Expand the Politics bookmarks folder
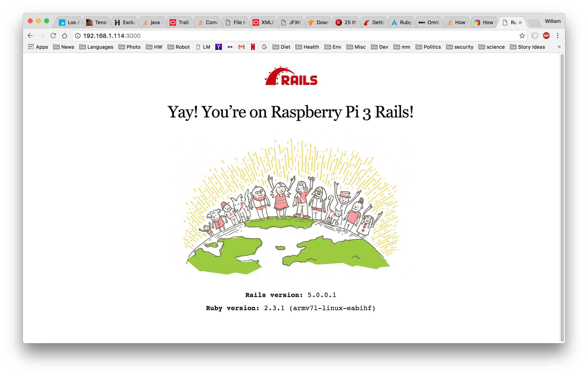588x376 pixels. point(428,47)
